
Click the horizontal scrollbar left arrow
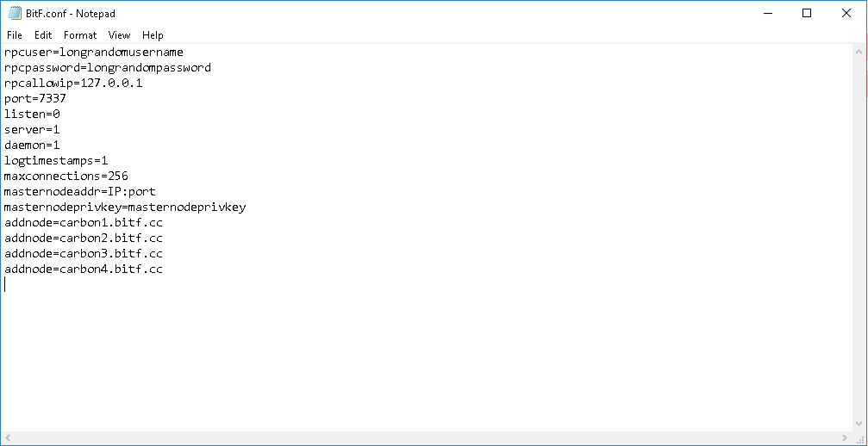8,437
